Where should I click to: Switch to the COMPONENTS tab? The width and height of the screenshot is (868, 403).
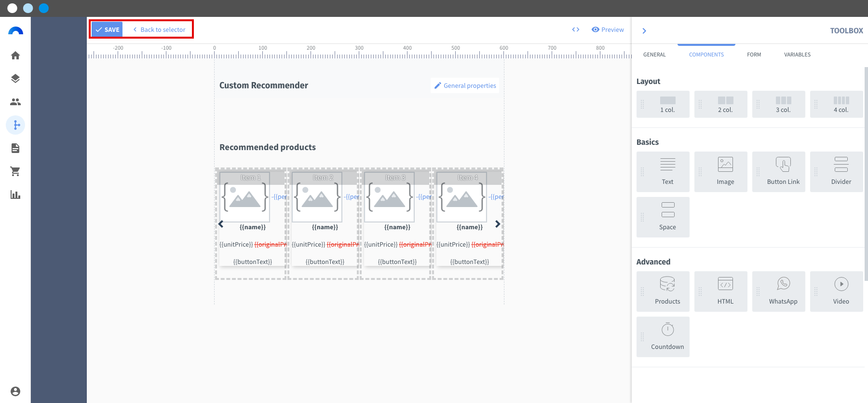pyautogui.click(x=706, y=55)
